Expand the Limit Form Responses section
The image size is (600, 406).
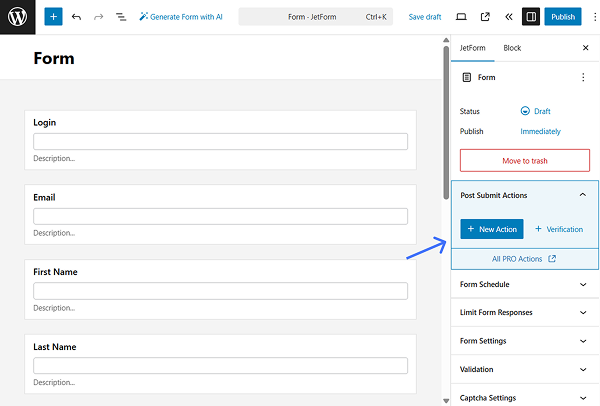[x=583, y=312]
